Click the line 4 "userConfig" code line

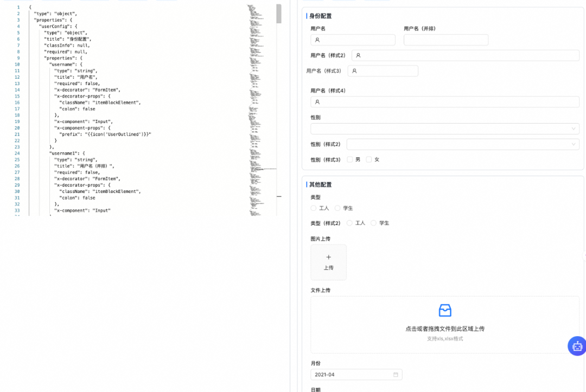[x=58, y=27]
